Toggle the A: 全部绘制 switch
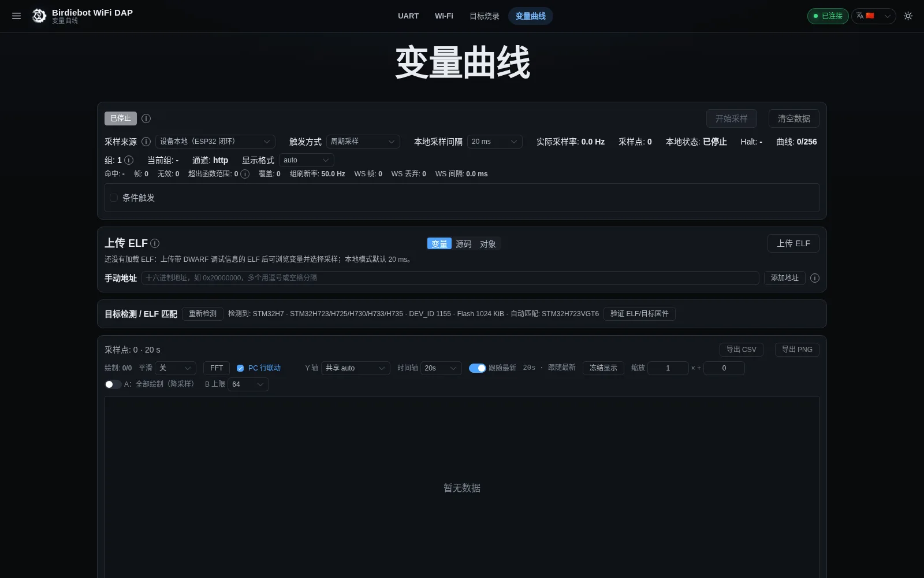The width and height of the screenshot is (924, 578). (x=113, y=384)
